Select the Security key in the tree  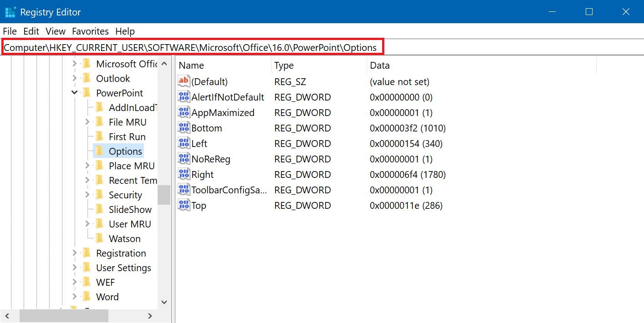(126, 195)
